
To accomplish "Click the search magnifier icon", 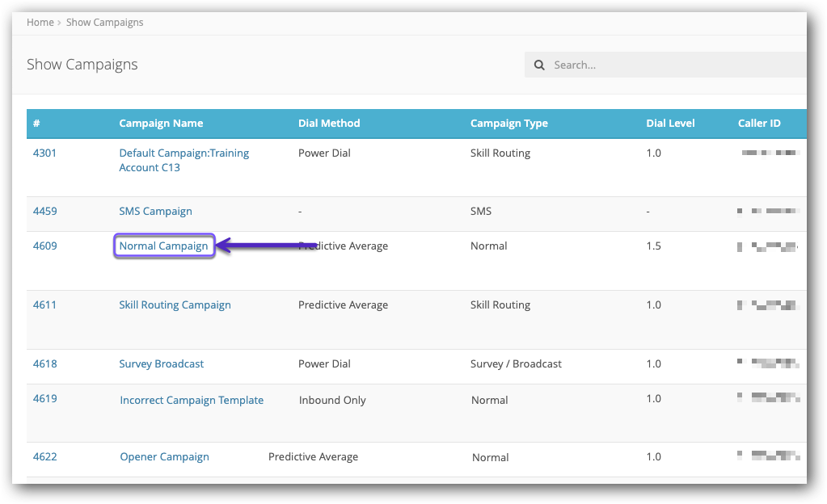I will 538,65.
